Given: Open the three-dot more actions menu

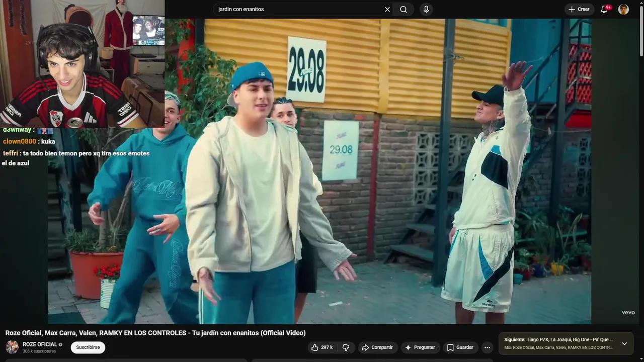Looking at the screenshot, I should click(487, 347).
